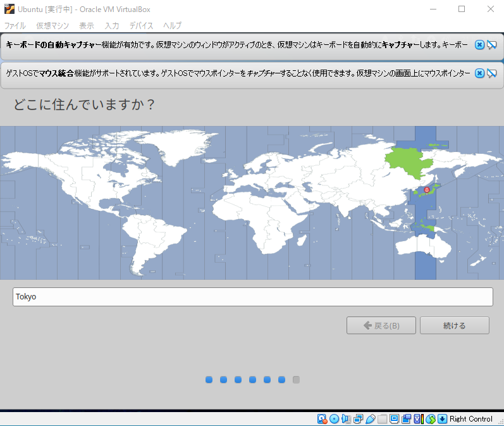The image size is (504, 426).
Task: Click the optical disc status icon
Action: pyautogui.click(x=335, y=419)
